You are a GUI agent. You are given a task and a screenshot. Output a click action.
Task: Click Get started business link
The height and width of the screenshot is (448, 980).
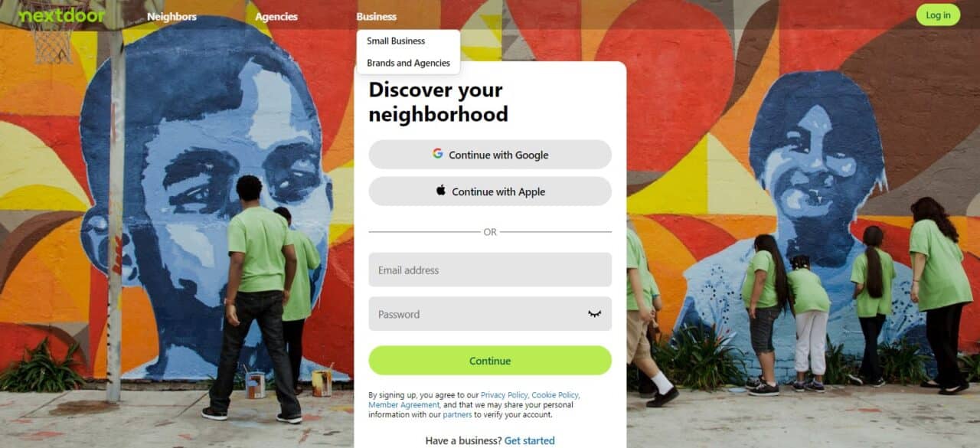530,440
